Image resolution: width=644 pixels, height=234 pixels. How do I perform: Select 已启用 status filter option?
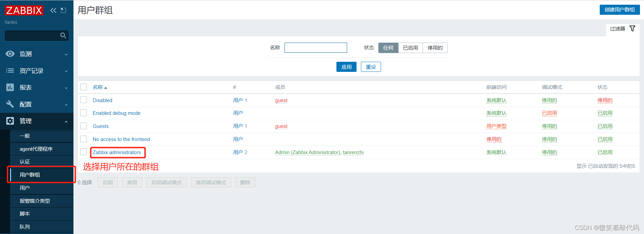pos(411,48)
